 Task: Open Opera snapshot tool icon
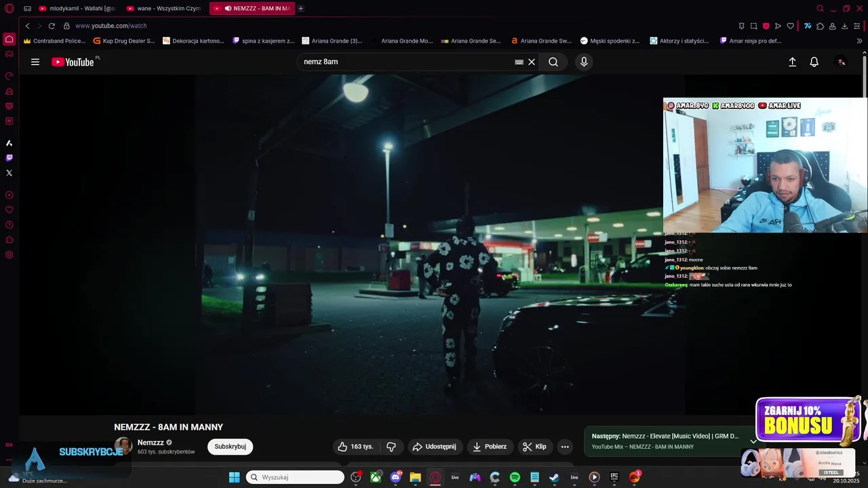753,26
